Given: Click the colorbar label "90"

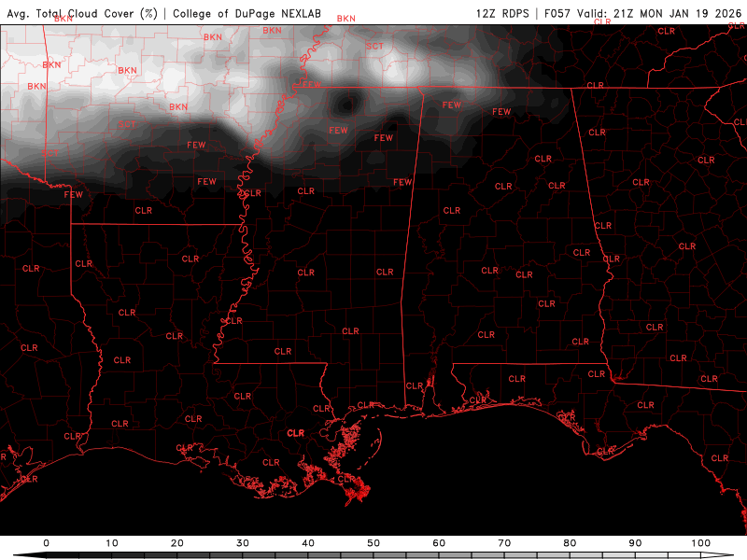Looking at the screenshot, I should click(x=635, y=543).
